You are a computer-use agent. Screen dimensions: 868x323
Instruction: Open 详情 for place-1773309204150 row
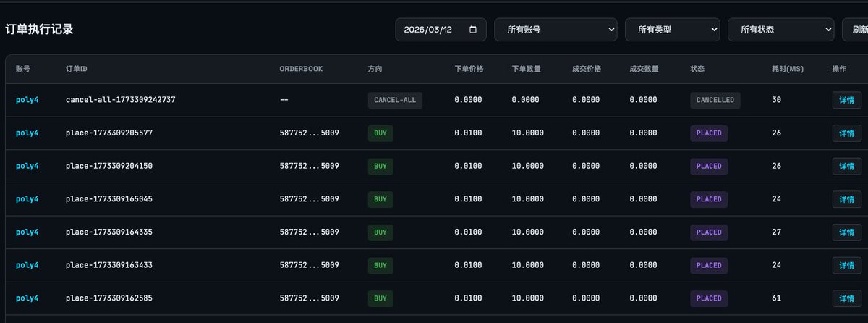[x=846, y=166]
